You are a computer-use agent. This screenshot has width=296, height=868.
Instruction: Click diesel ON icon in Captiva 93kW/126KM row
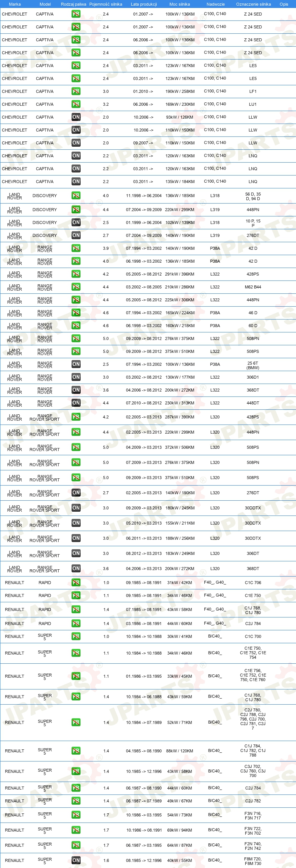(76, 117)
